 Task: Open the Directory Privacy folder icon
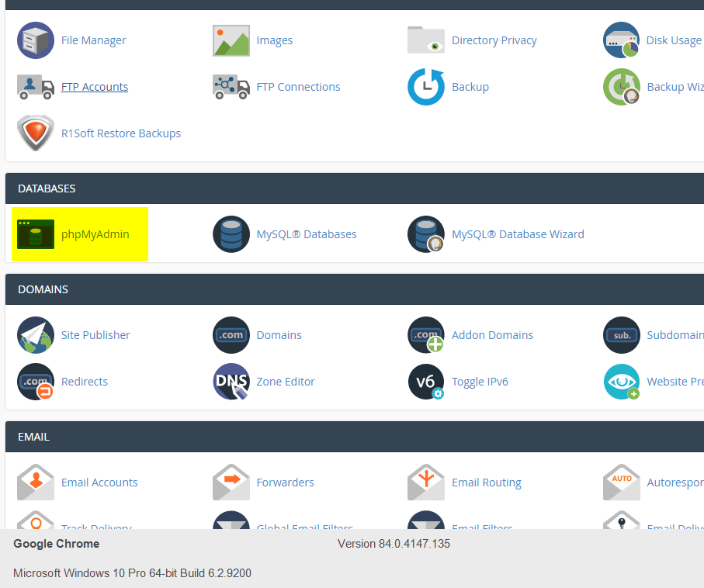point(425,40)
